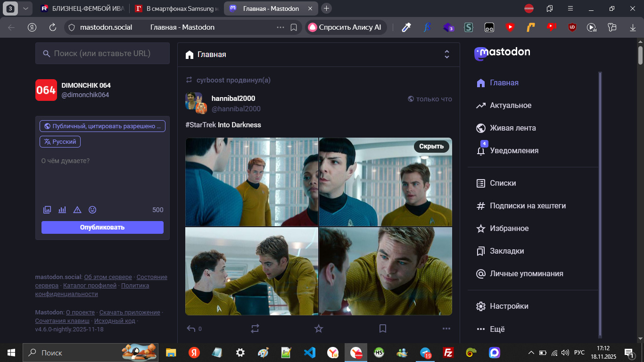This screenshot has width=644, height=362.
Task: Focus the Поиск search field
Action: [x=108, y=54]
